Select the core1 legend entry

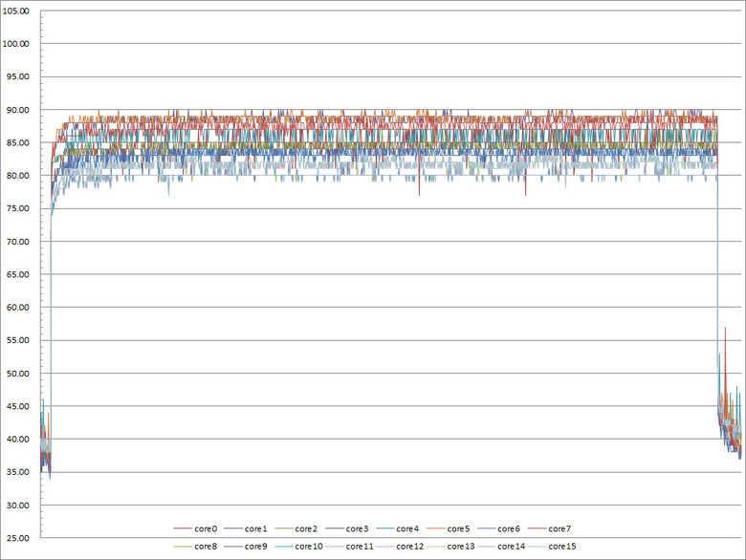246,528
